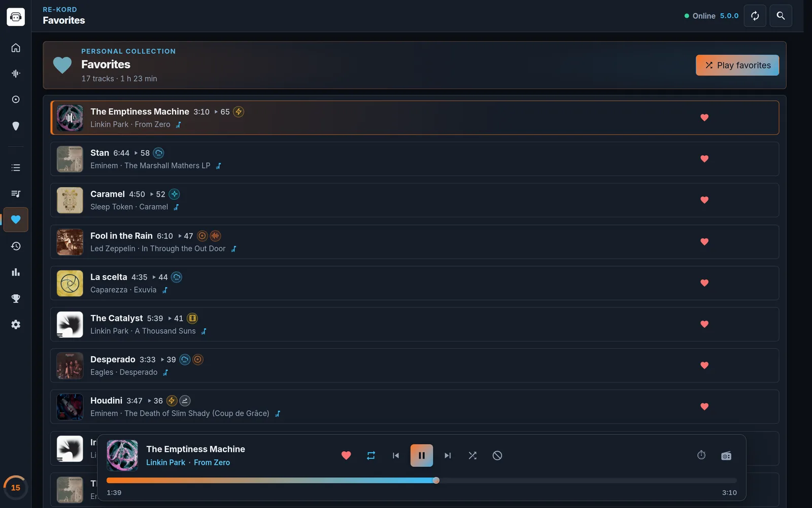812x508 pixels.
Task: Unfavorite Stan with its heart
Action: pyautogui.click(x=704, y=159)
